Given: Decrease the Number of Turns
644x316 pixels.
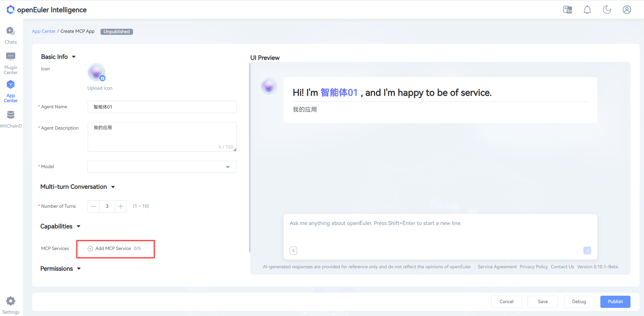Looking at the screenshot, I should tap(93, 206).
